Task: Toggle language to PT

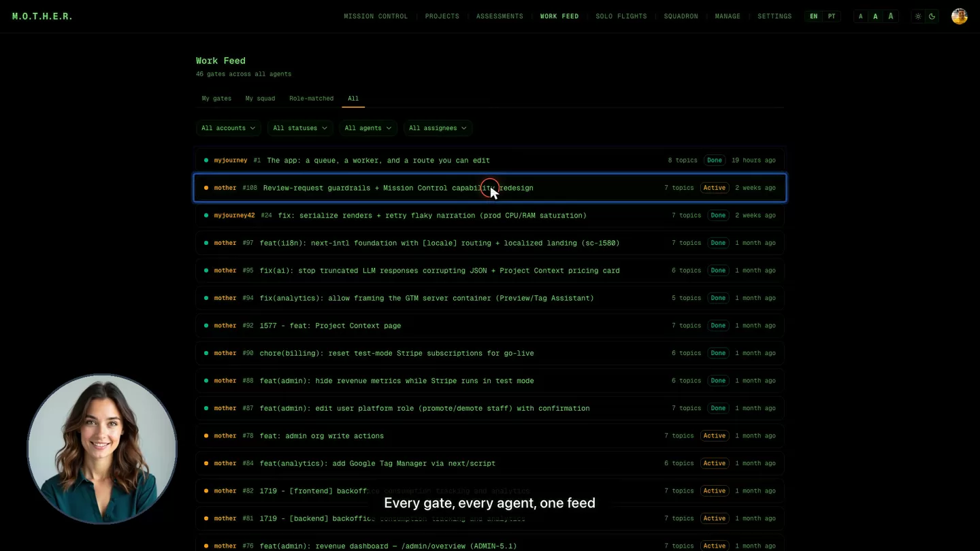Action: click(x=832, y=16)
